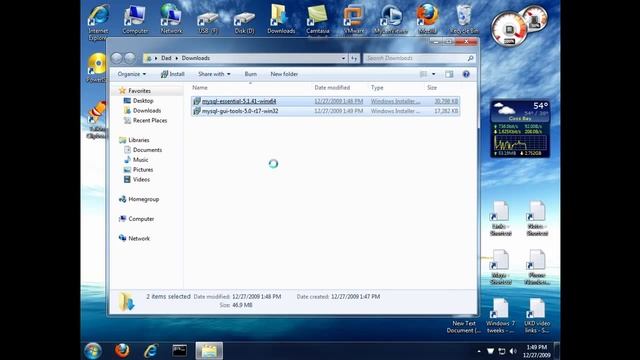
Task: Click the weather gadget showing 54°
Action: (520, 111)
